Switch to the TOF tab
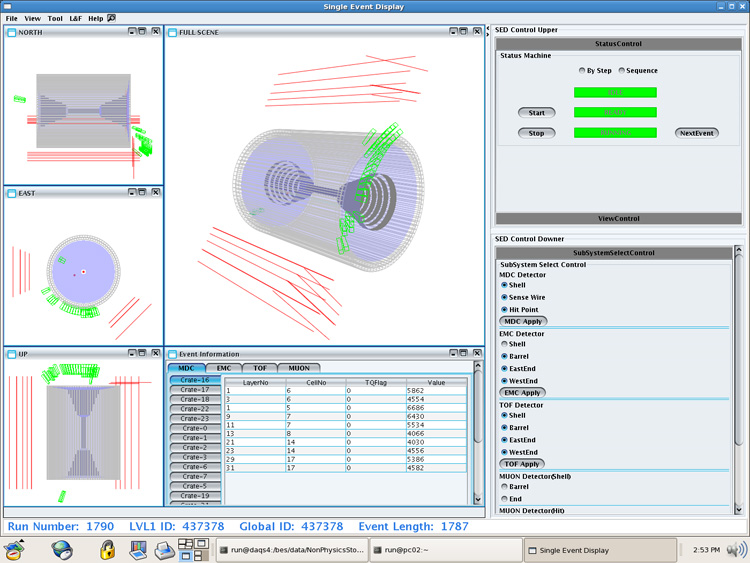 click(259, 368)
